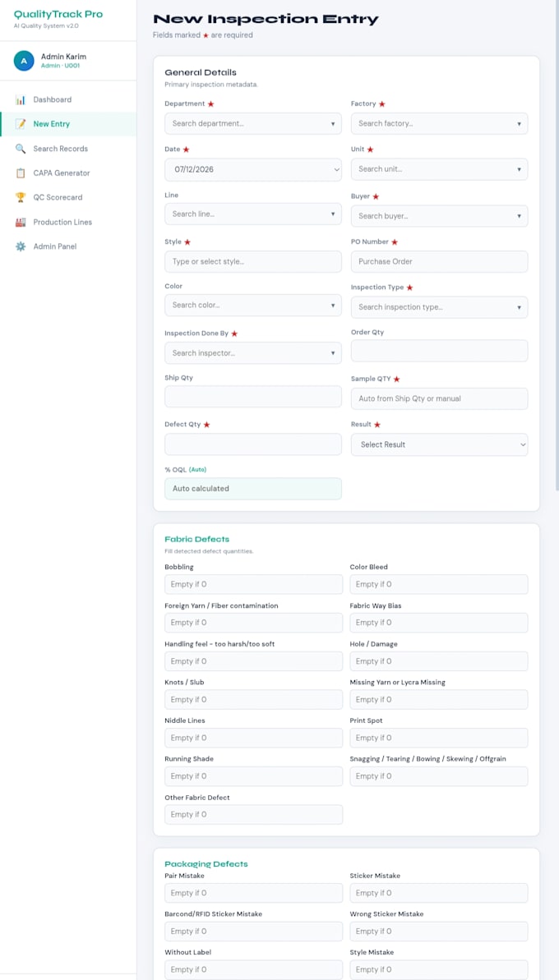Click the Packaging Defects section heading
This screenshot has width=559, height=980.
[x=206, y=863]
